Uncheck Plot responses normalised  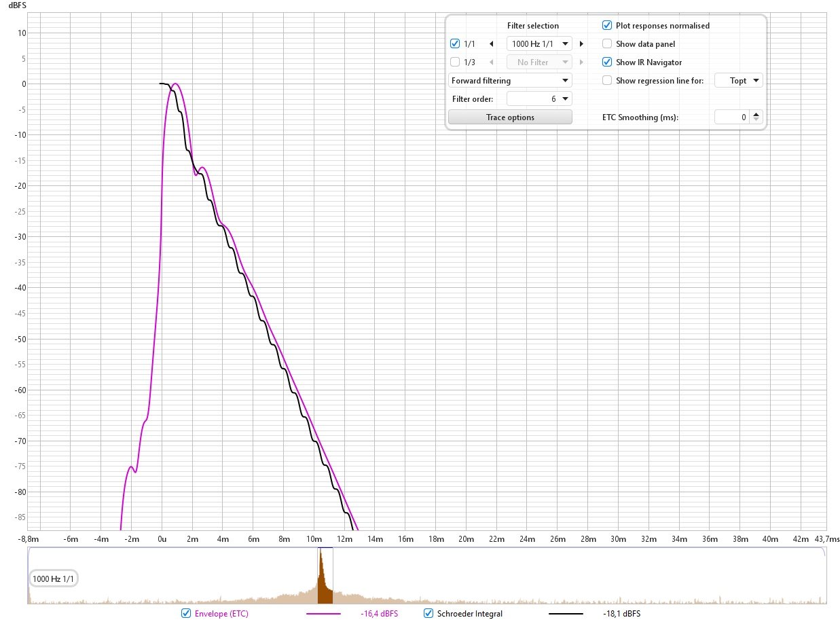point(607,26)
